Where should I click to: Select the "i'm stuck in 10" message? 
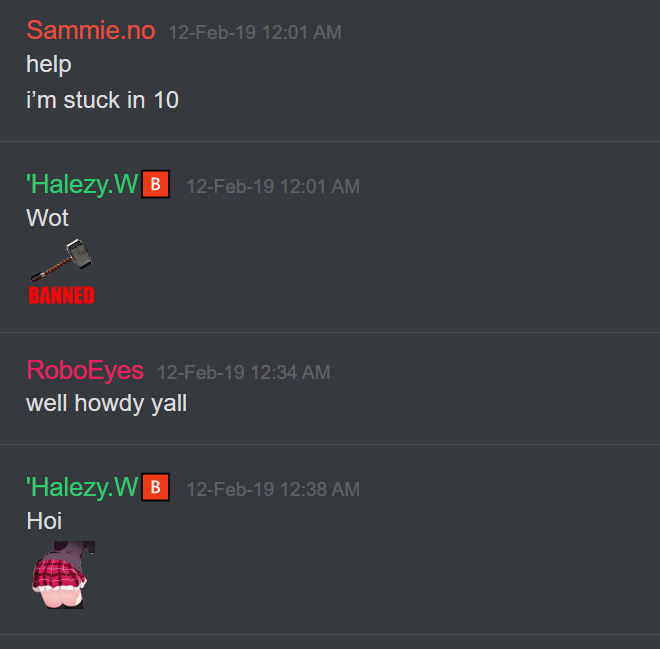[x=102, y=100]
